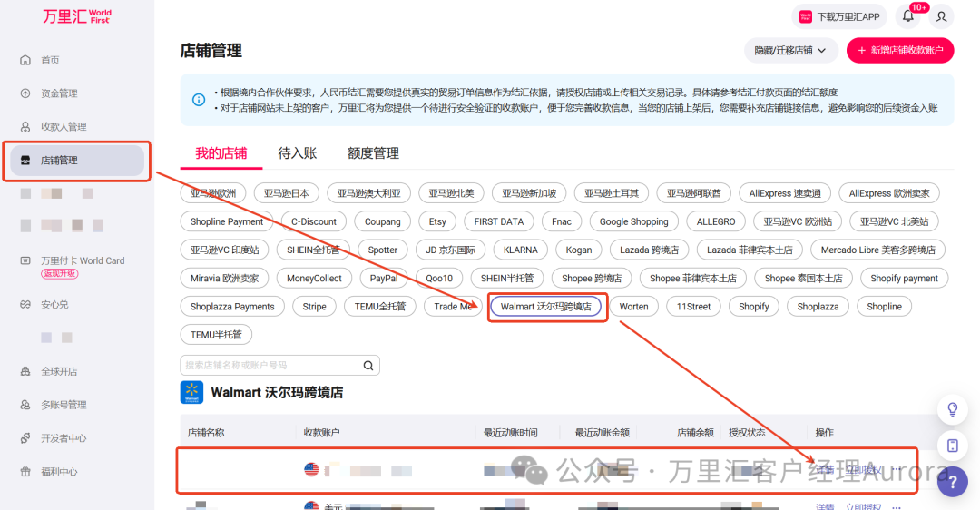
Task: Click the Walmart store logo
Action: tap(191, 393)
